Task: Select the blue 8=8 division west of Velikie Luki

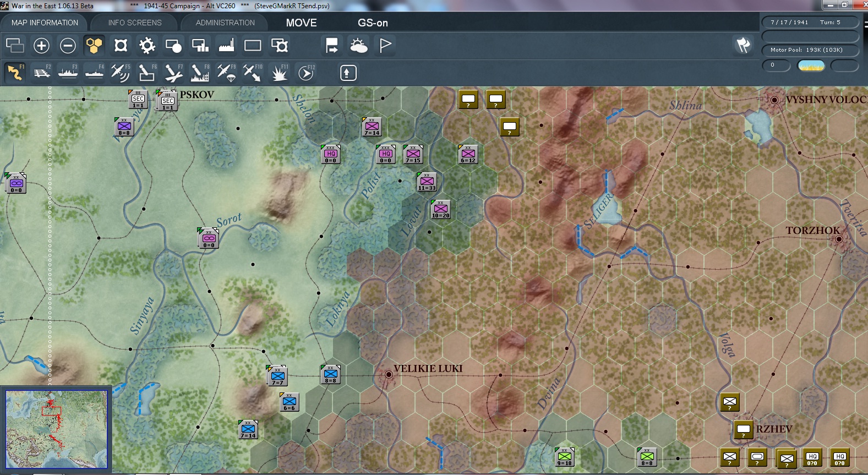Action: pos(330,374)
